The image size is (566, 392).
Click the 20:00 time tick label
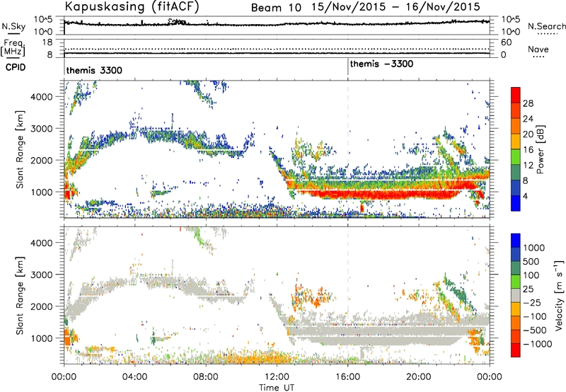tap(418, 377)
